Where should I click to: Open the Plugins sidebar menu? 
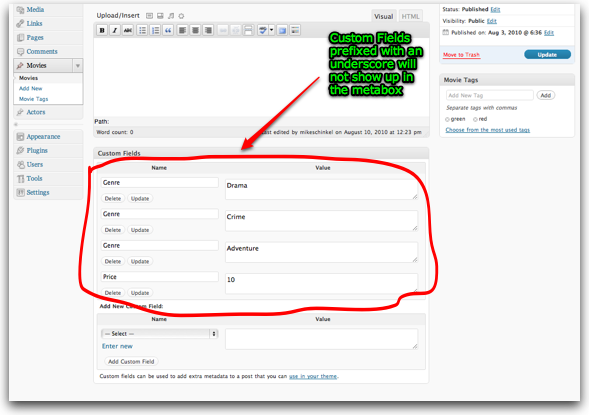click(x=37, y=150)
